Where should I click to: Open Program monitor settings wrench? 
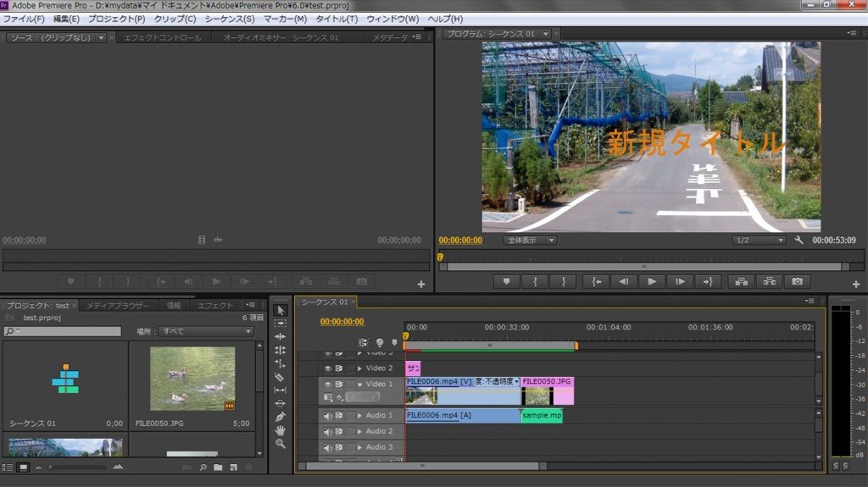pyautogui.click(x=798, y=241)
